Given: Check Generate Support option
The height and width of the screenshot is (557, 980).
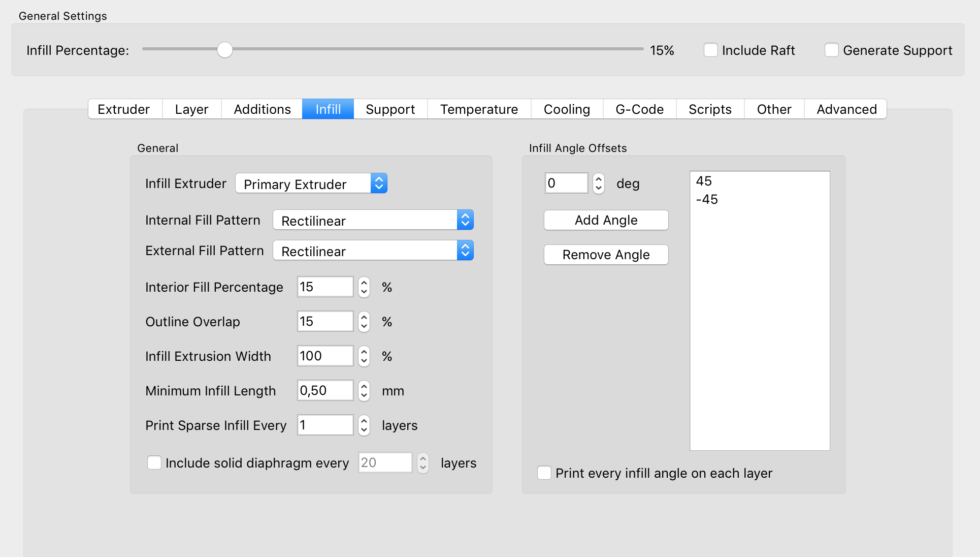Looking at the screenshot, I should click(x=831, y=50).
